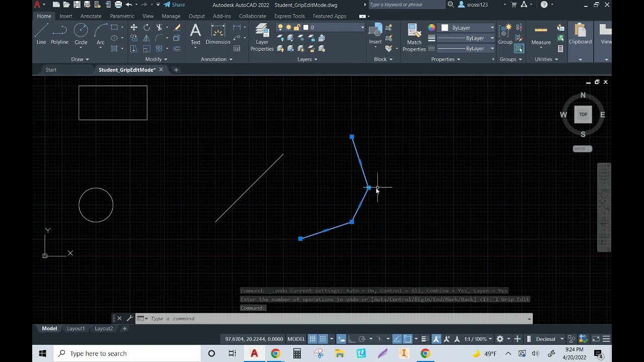Click the Rotate tool icon
This screenshot has width=644, height=362.
[x=146, y=28]
